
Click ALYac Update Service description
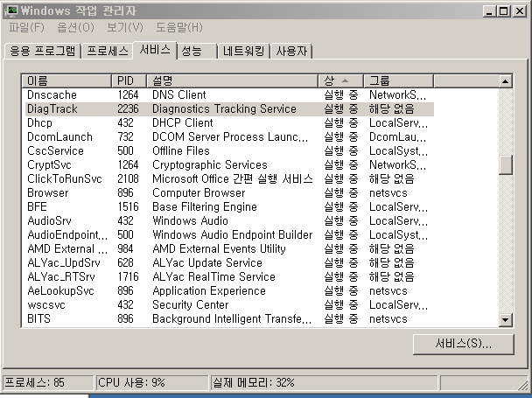coord(207,262)
